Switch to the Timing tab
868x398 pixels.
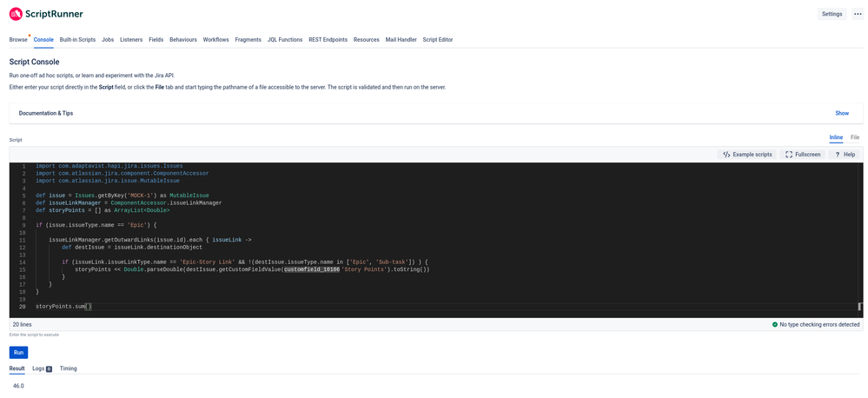(68, 368)
